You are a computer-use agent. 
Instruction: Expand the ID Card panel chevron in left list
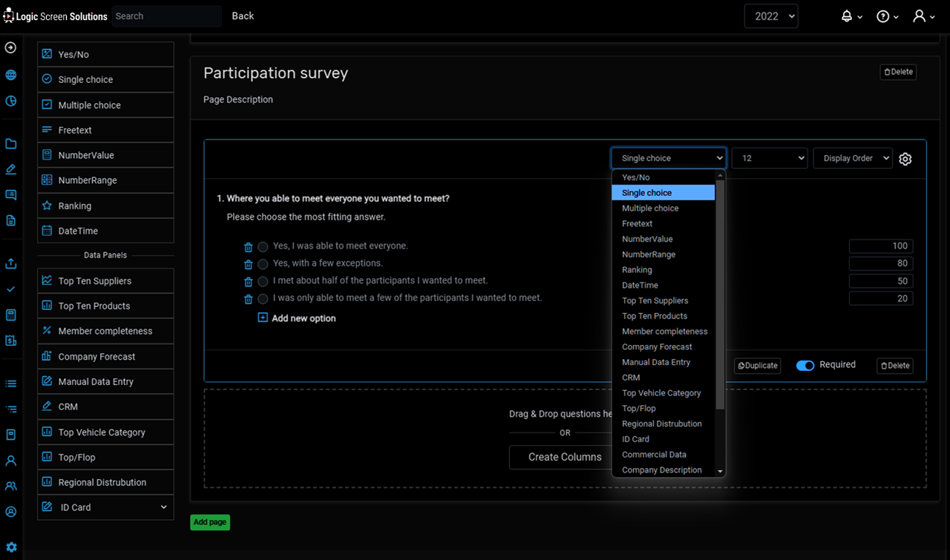tap(164, 507)
